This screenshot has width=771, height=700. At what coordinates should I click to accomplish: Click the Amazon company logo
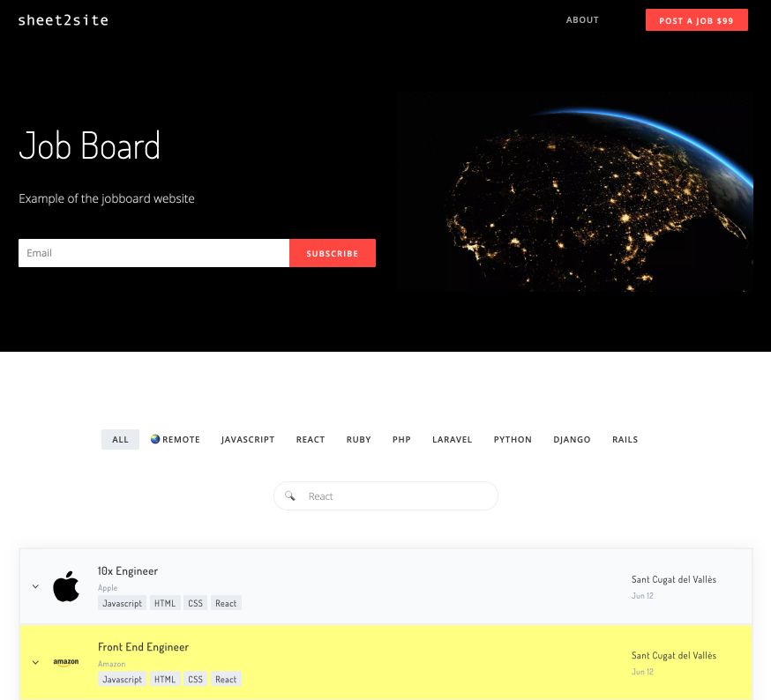pyautogui.click(x=66, y=662)
